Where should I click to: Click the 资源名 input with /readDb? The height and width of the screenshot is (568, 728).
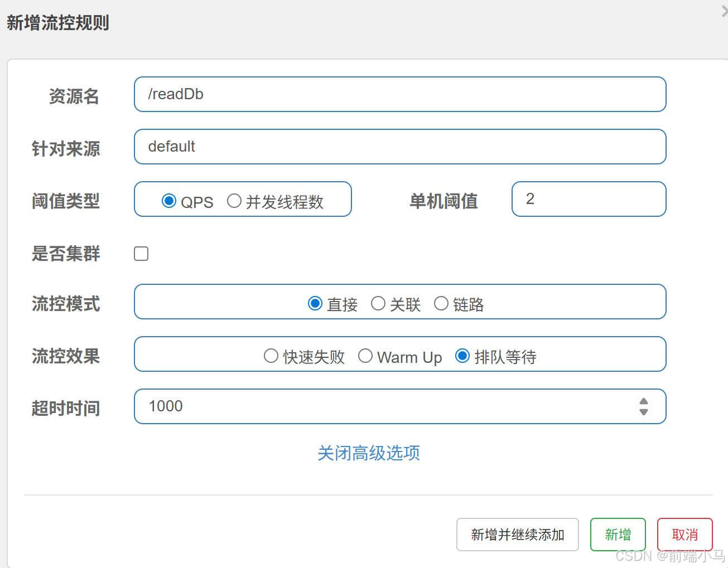[400, 94]
